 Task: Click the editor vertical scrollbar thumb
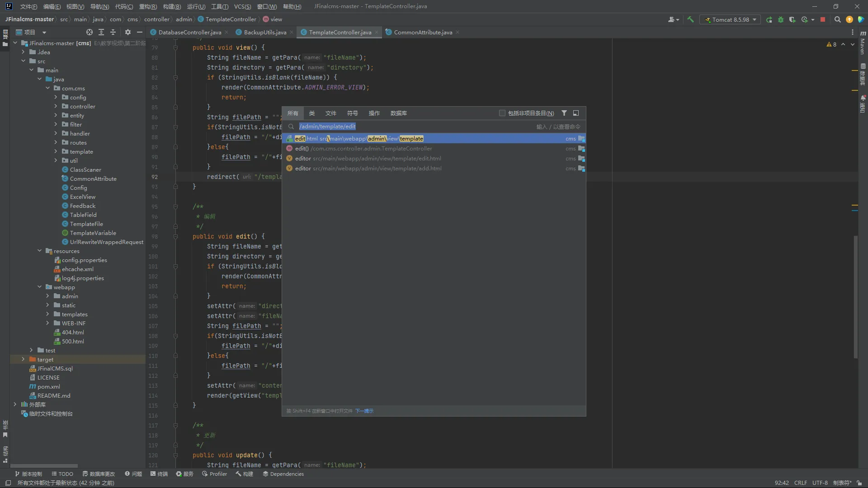(x=855, y=296)
